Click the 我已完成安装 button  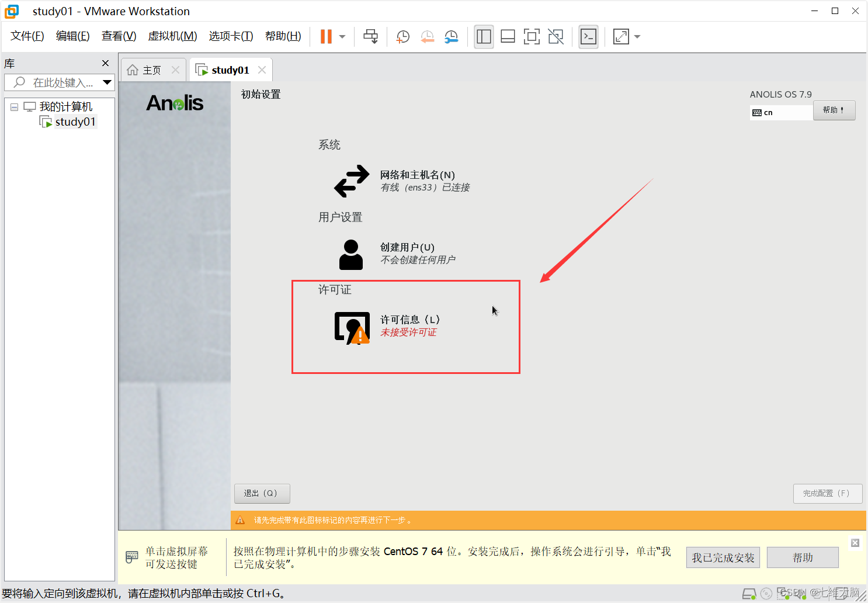[x=723, y=557]
